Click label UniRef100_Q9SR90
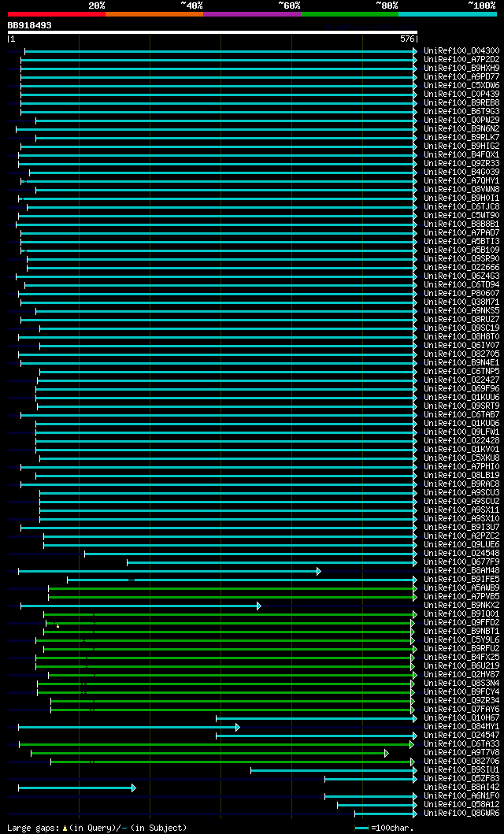 coord(461,259)
